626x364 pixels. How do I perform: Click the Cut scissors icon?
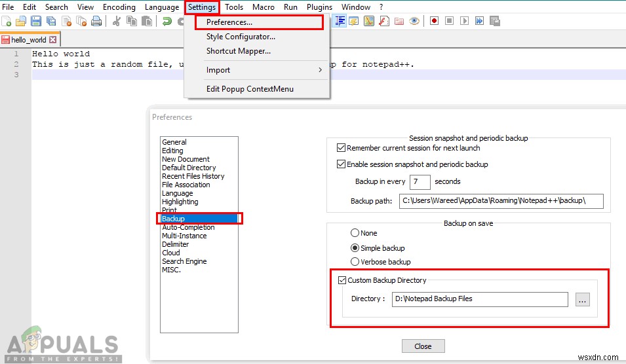(117, 21)
